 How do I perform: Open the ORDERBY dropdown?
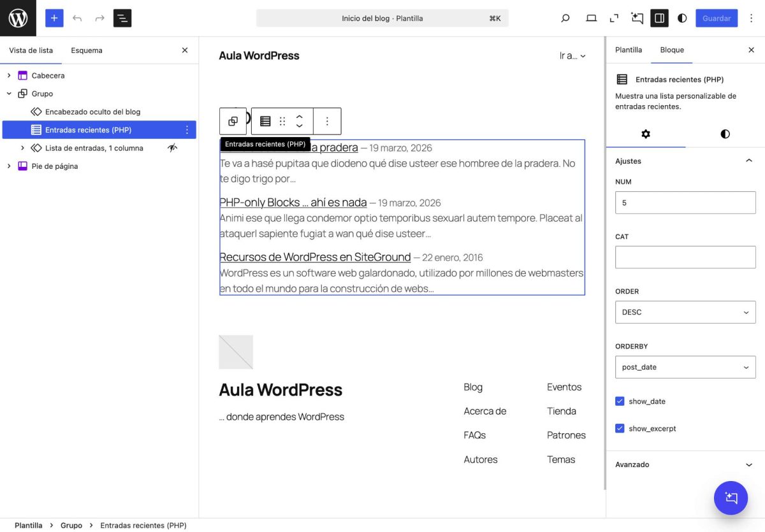(685, 367)
